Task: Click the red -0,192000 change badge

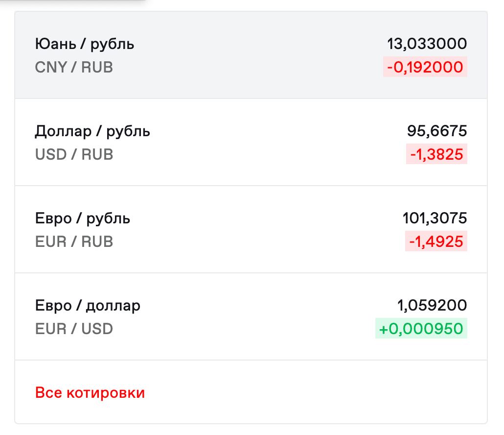Action: point(425,67)
